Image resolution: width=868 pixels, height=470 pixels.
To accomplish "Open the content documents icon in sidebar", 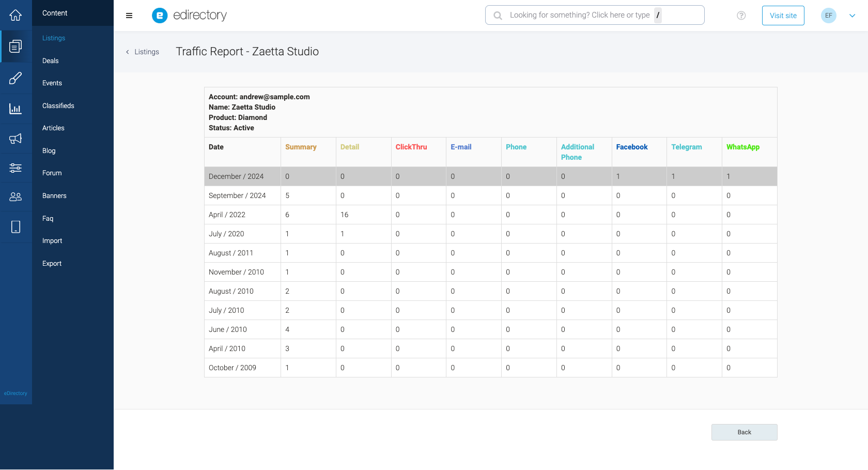I will coord(16,47).
